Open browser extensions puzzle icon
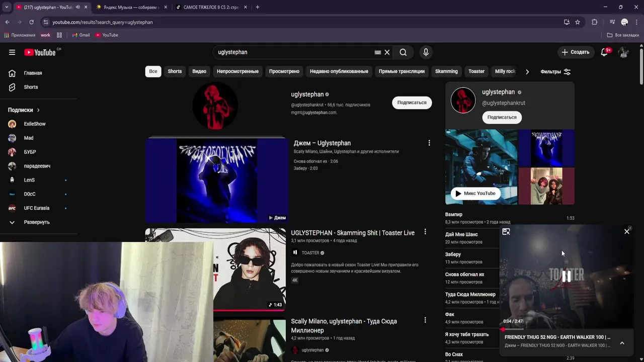Image resolution: width=644 pixels, height=362 pixels. pyautogui.click(x=594, y=22)
